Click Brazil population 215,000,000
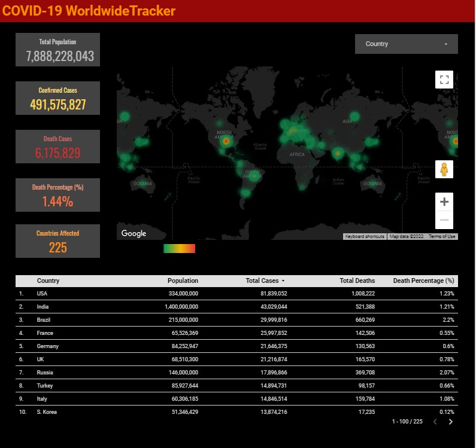Screen dimensions: 476x448 (183, 319)
